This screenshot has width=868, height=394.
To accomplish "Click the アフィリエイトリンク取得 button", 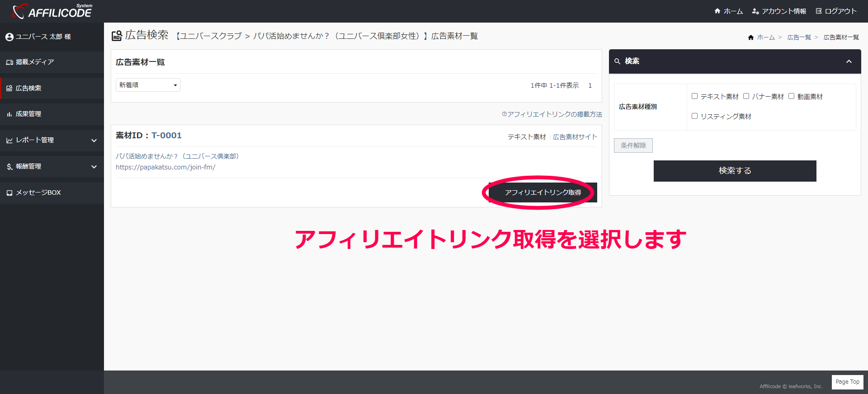I will click(543, 192).
